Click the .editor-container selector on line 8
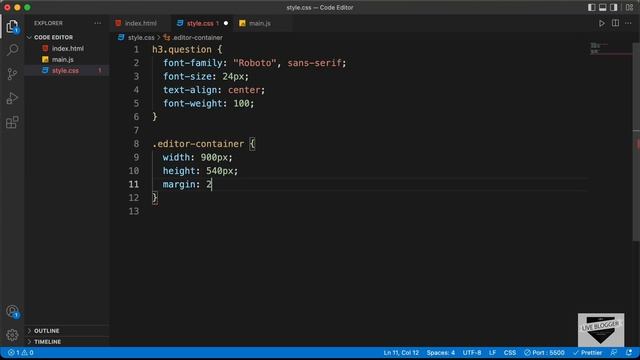 198,144
